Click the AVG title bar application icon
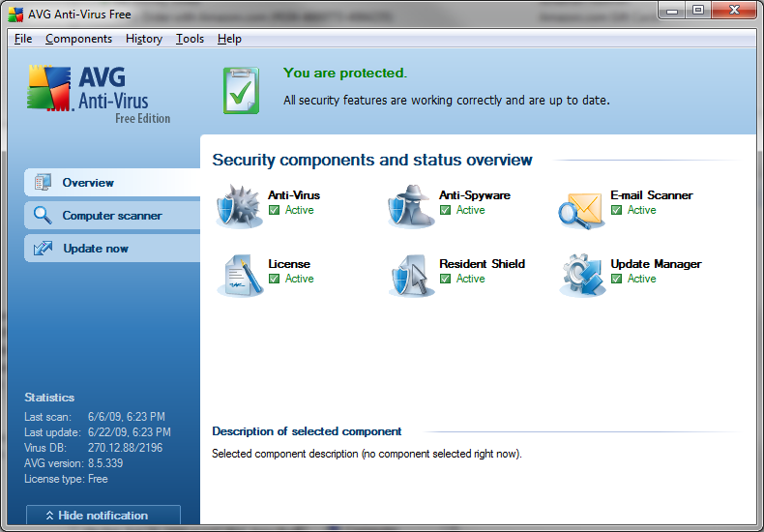This screenshot has height=532, width=764. pos(15,15)
